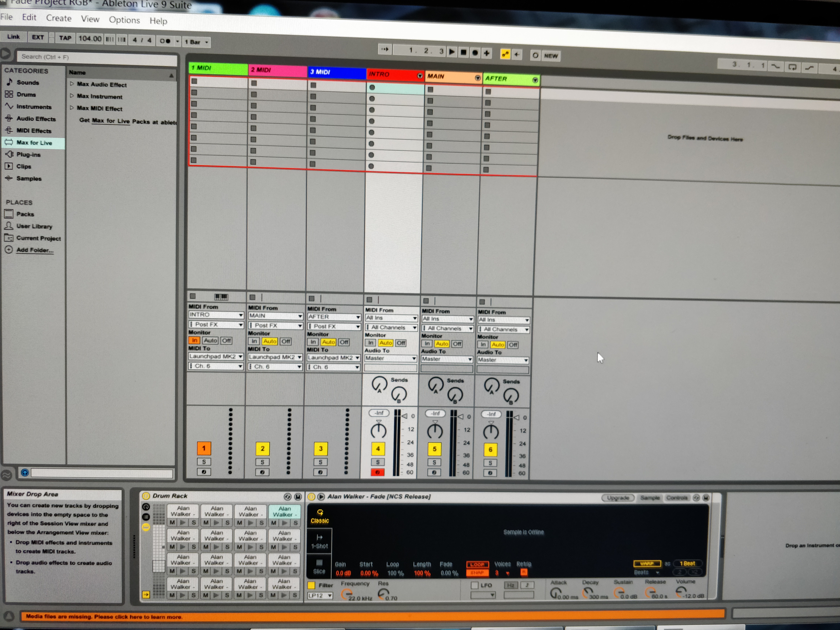Click the MIDI Arrangement Overdub plus icon

tap(487, 53)
